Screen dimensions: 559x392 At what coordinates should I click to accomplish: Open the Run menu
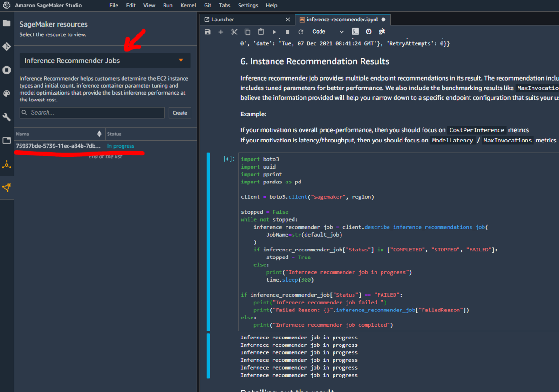click(168, 6)
